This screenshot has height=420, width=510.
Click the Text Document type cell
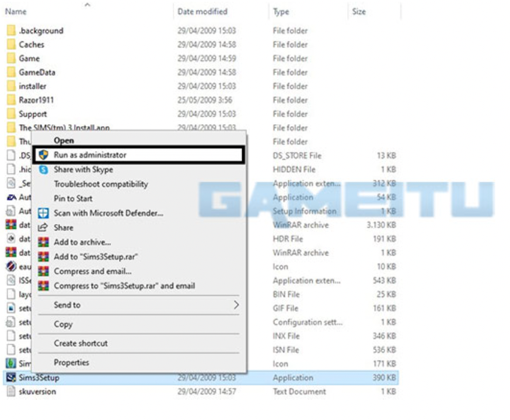point(299,391)
